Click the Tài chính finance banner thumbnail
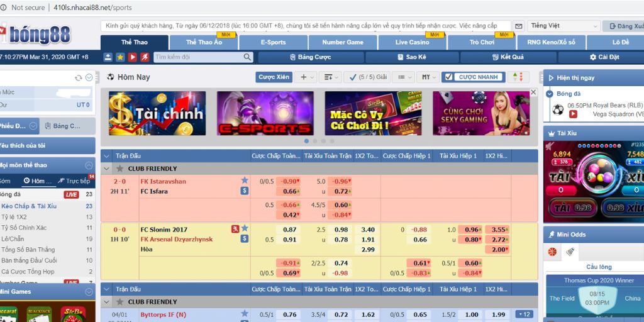644x322 pixels. 157,113
